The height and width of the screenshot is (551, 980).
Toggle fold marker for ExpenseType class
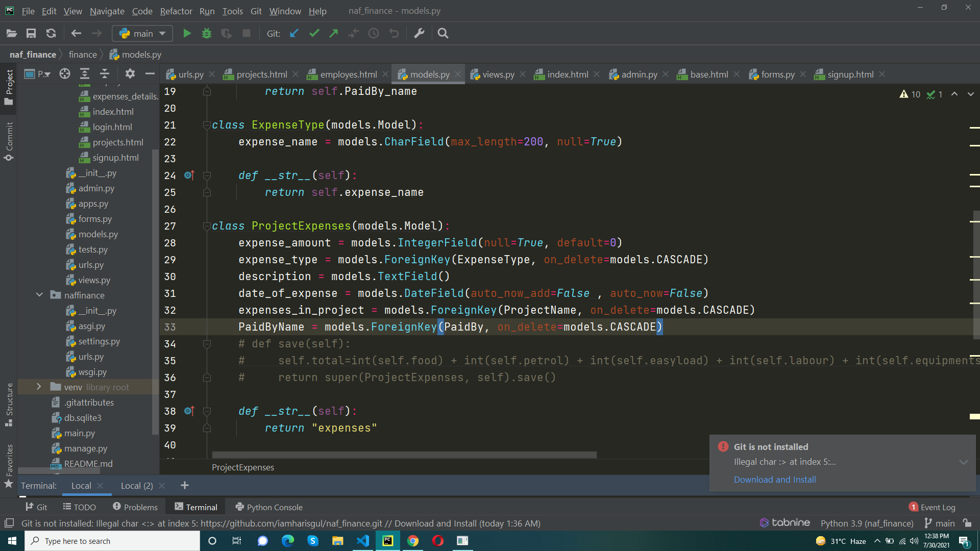207,125
